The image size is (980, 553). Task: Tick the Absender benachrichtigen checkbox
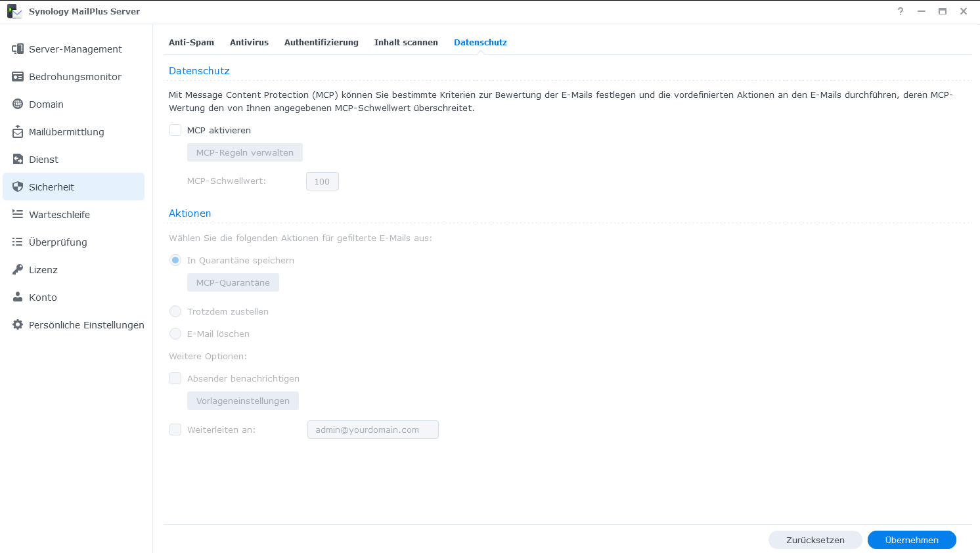coord(175,378)
